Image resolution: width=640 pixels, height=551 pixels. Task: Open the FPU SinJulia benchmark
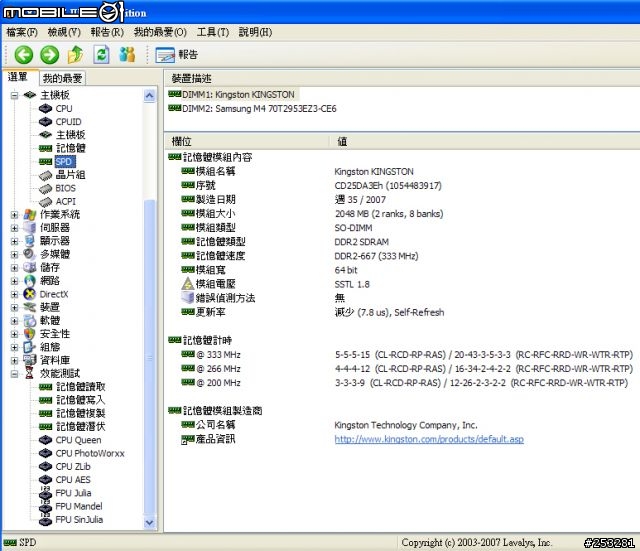[79, 520]
